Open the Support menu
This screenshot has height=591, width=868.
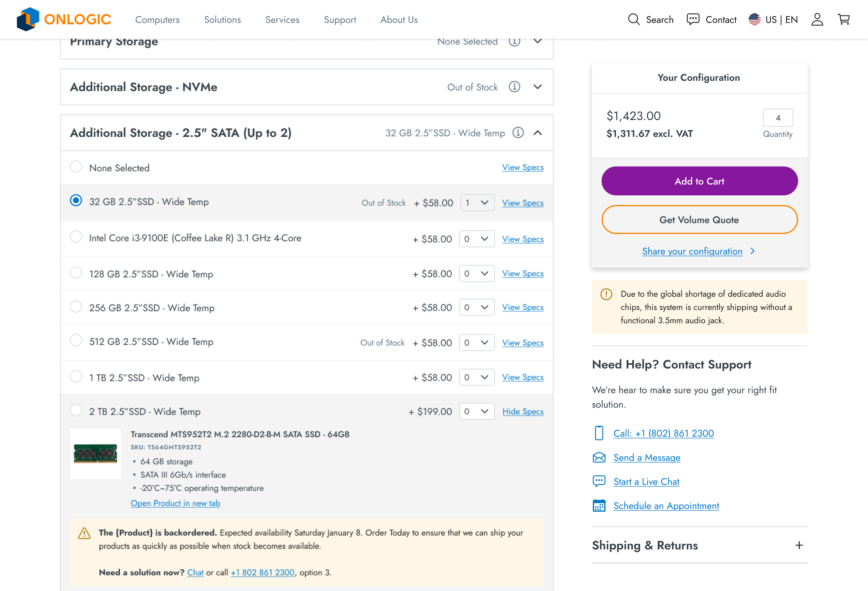pyautogui.click(x=340, y=19)
